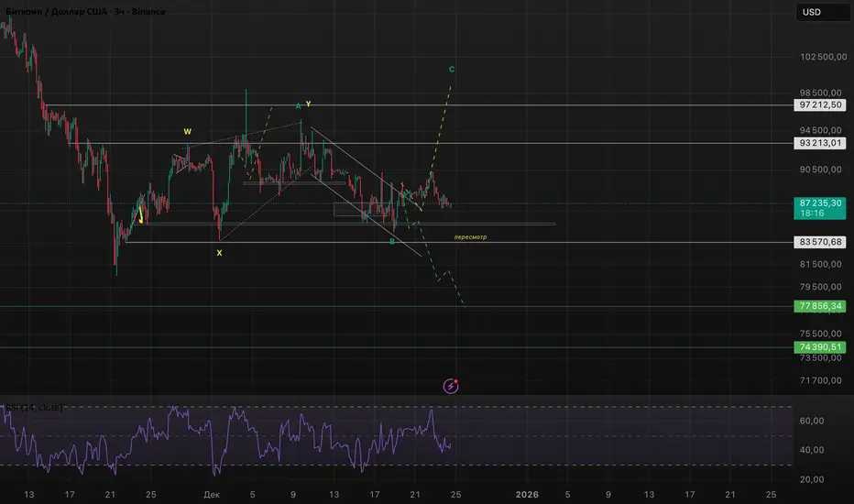Click the Дек label on time axis

pyautogui.click(x=212, y=495)
